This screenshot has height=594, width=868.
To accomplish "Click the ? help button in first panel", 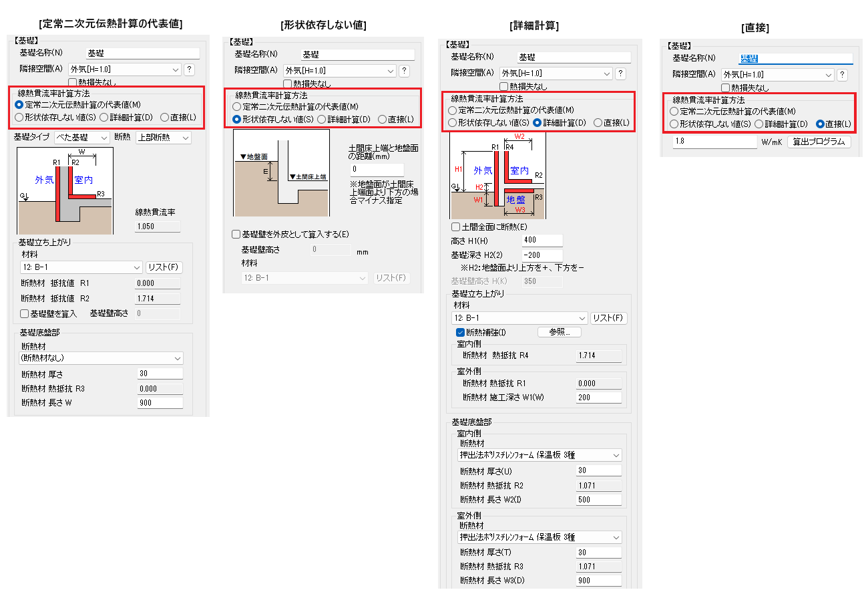I will click(189, 69).
